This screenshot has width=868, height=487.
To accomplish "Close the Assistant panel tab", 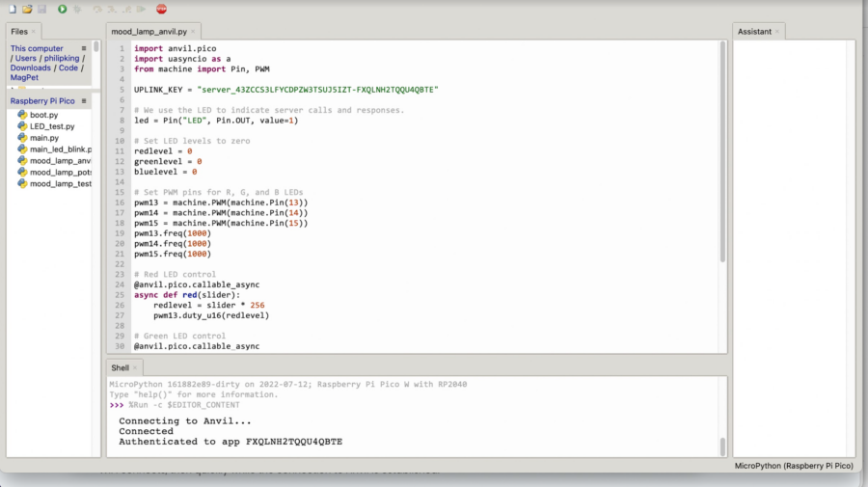I will tap(778, 32).
